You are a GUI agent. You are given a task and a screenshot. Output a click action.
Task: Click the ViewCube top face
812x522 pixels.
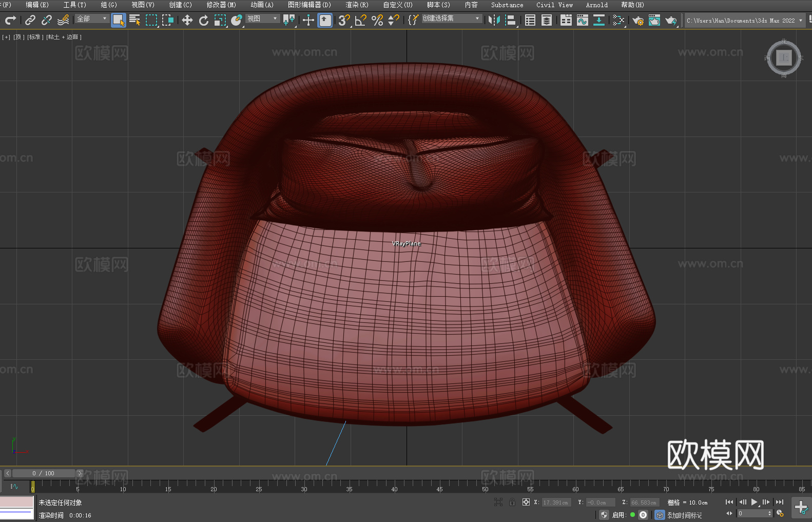click(784, 57)
